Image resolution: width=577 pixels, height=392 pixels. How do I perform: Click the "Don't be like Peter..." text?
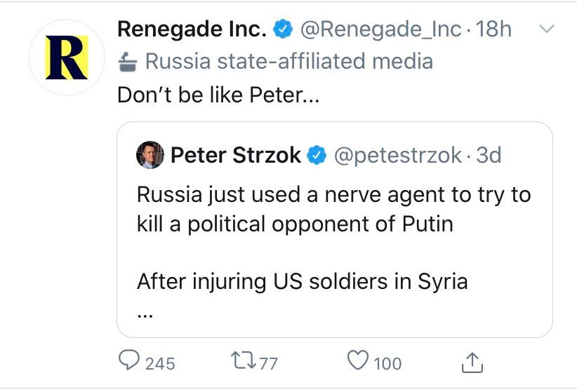click(x=218, y=95)
